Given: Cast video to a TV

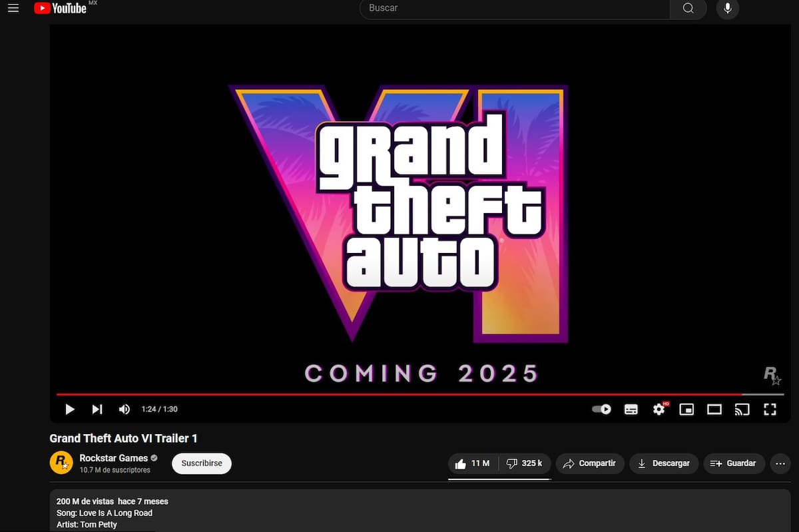Looking at the screenshot, I should tap(742, 409).
